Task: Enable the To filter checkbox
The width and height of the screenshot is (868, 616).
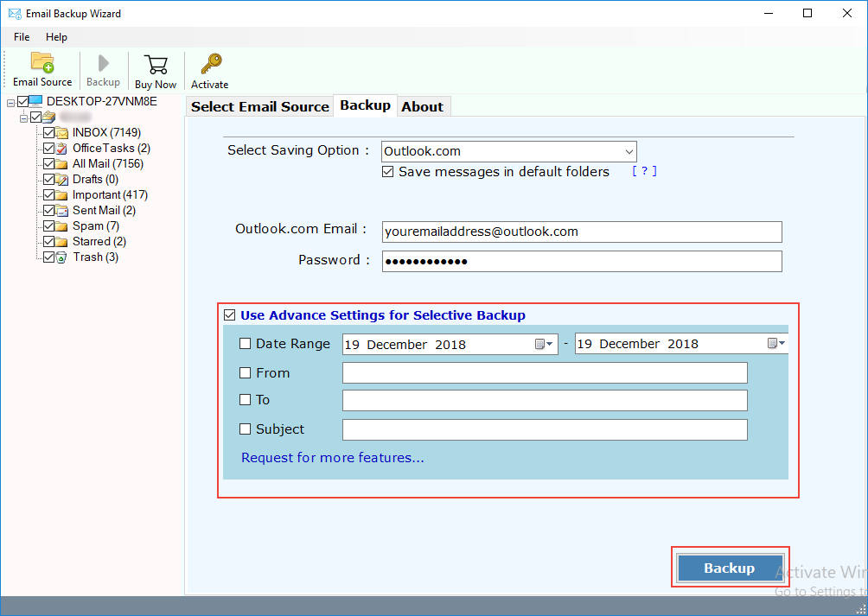Action: coord(245,399)
